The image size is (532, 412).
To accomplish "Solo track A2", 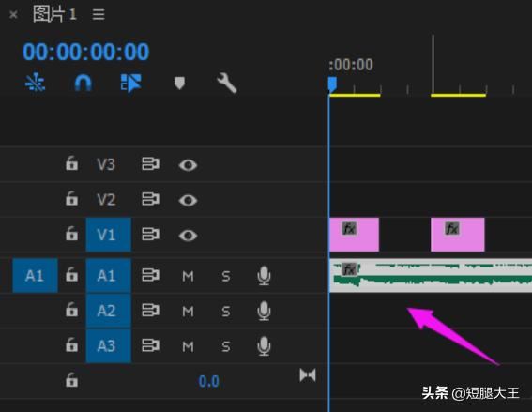I will (226, 312).
